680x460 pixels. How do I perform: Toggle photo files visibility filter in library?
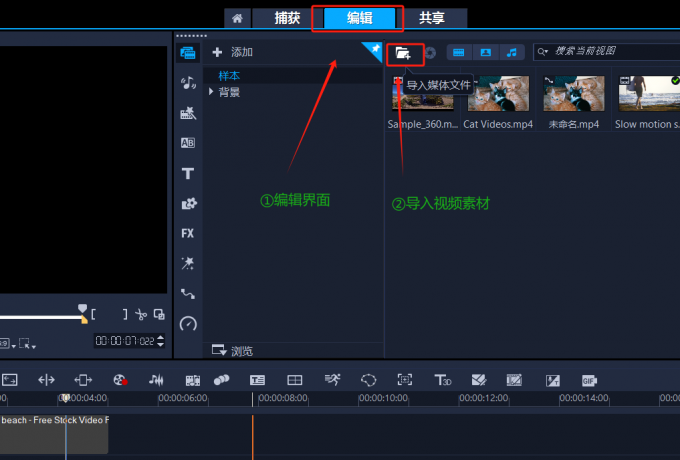(x=485, y=52)
